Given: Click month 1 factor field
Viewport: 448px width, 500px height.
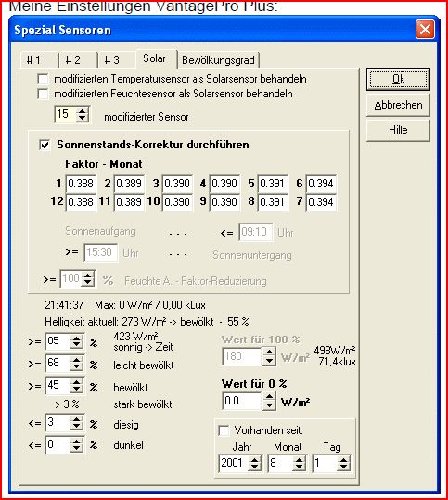Looking at the screenshot, I should point(81,184).
